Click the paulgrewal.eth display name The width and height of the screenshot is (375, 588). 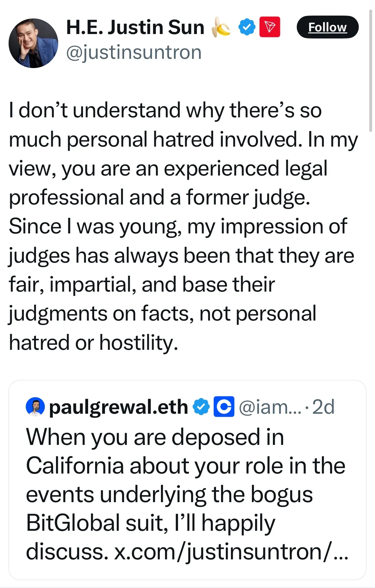pyautogui.click(x=119, y=407)
